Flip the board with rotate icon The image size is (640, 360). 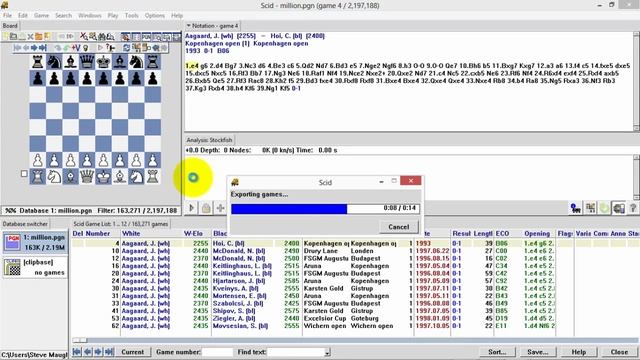tap(127, 48)
